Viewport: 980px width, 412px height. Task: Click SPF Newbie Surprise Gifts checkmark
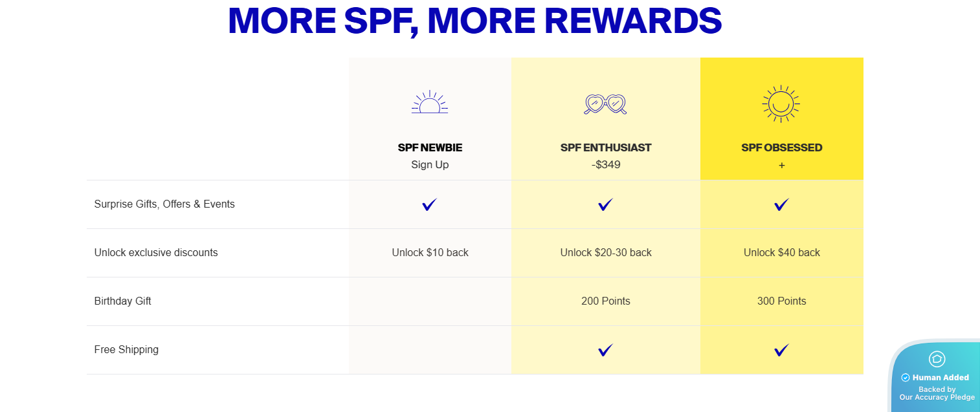pos(430,204)
